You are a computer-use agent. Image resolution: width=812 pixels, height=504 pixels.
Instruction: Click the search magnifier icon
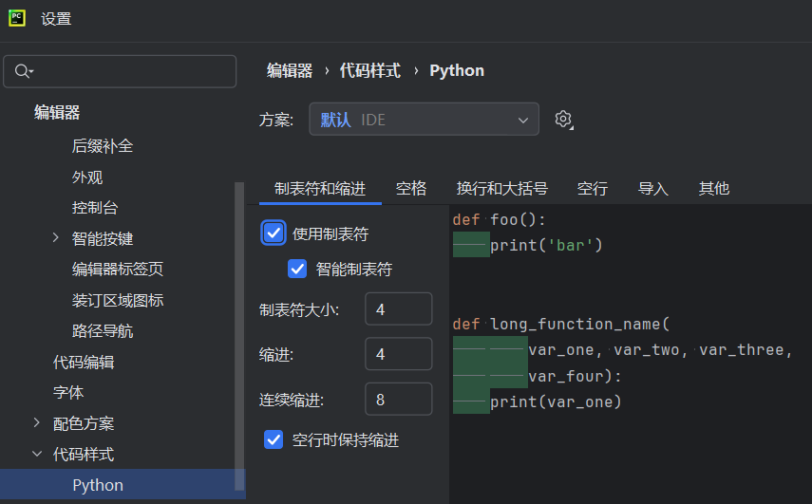(x=23, y=71)
